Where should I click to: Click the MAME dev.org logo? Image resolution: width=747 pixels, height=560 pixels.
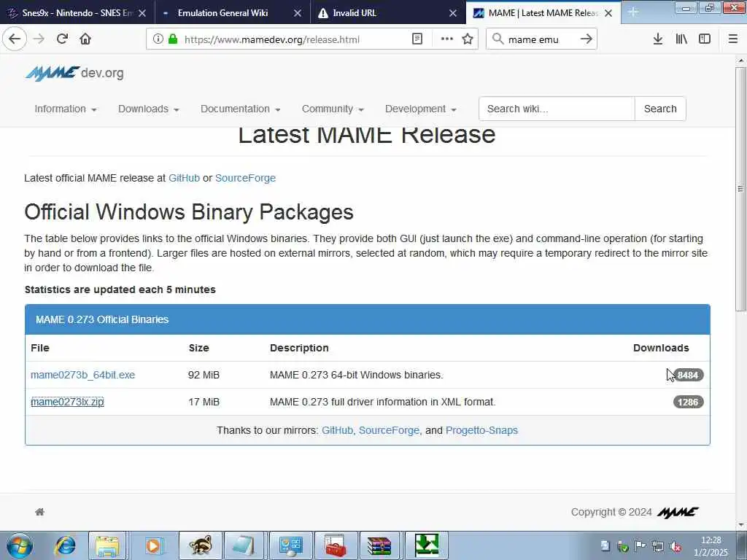[x=74, y=73]
